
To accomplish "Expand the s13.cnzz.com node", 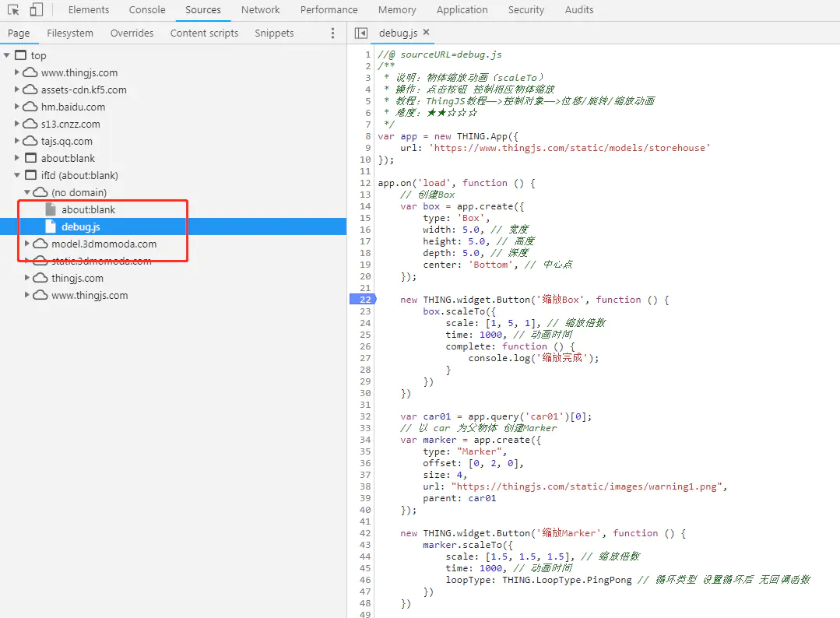I will coord(17,124).
